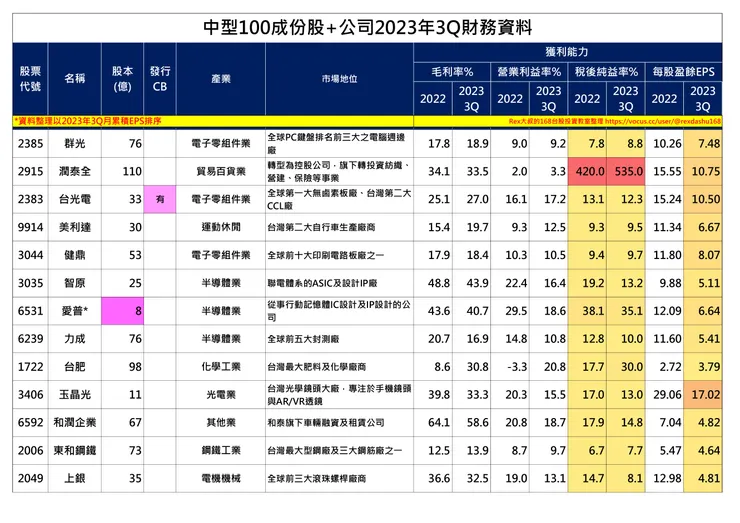The height and width of the screenshot is (523, 740).
Task: Click operating margin value -3.3
Action: 510,366
